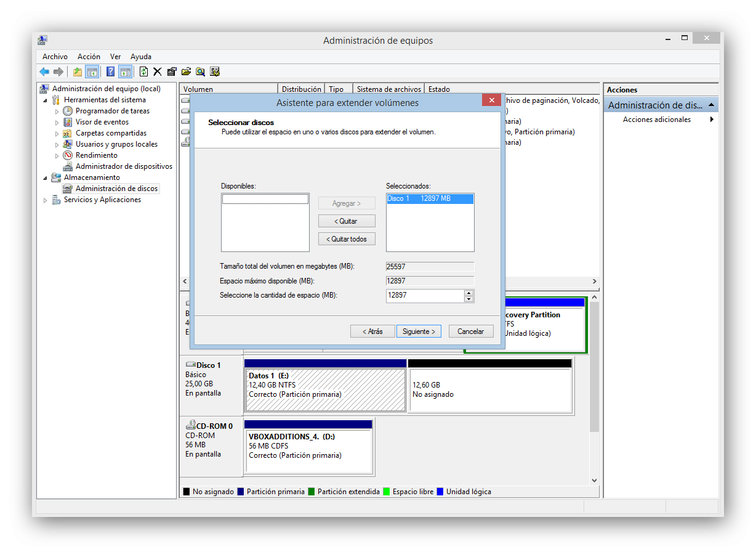Open Acciones adicionales submenu arrow
This screenshot has width=756, height=549.
tap(712, 120)
